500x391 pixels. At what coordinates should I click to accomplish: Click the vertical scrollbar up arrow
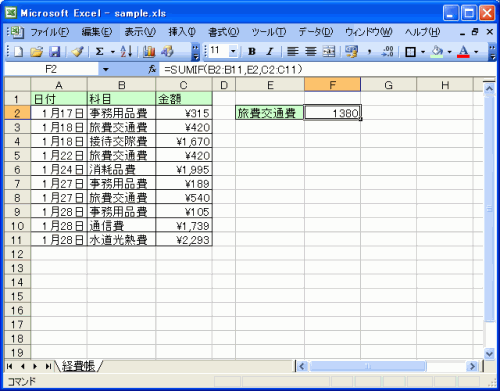point(489,88)
